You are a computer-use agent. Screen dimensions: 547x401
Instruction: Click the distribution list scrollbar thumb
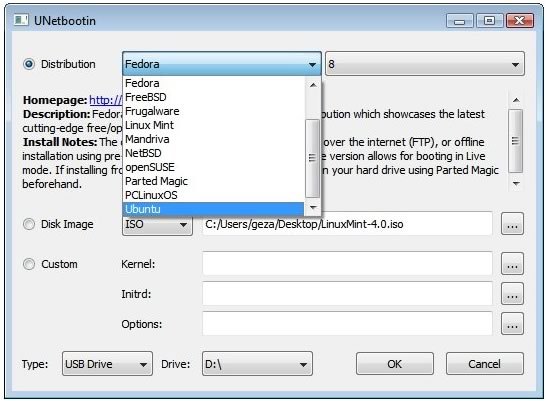pos(313,158)
